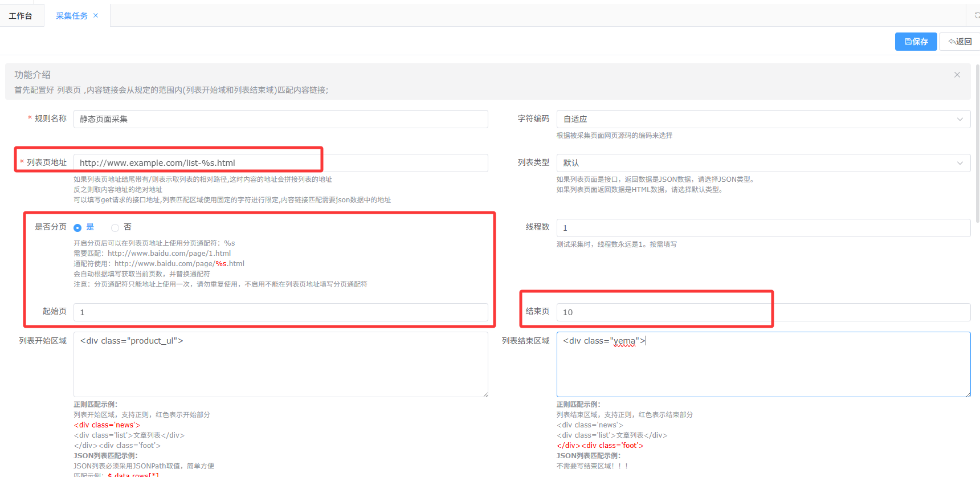Click the 结束页 input field
Image resolution: width=980 pixels, height=477 pixels.
[x=763, y=312]
